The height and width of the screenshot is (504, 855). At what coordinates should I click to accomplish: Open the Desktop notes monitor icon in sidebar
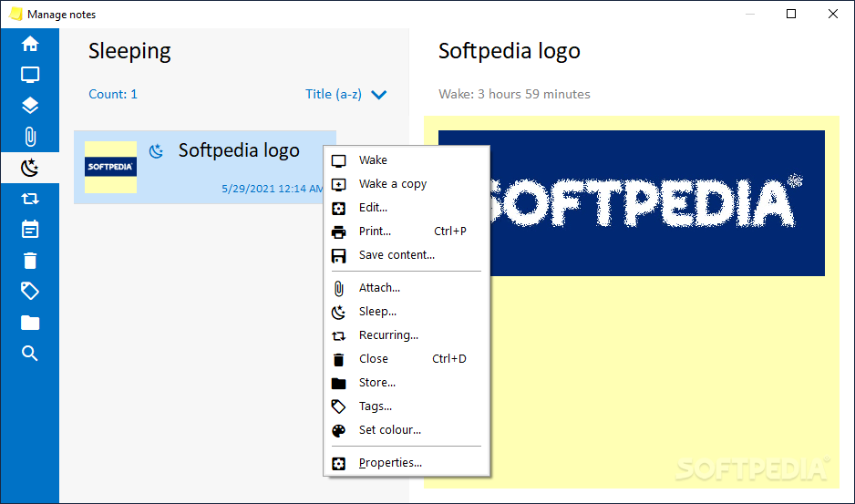coord(30,75)
